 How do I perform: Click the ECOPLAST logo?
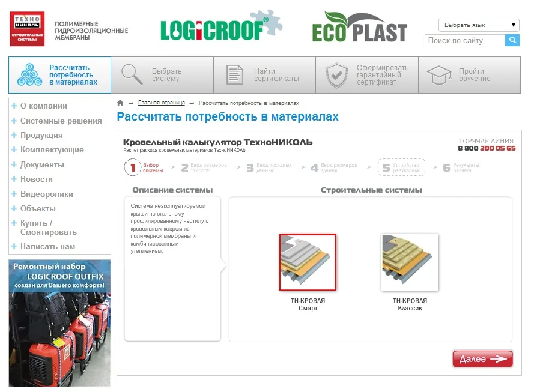(x=359, y=27)
